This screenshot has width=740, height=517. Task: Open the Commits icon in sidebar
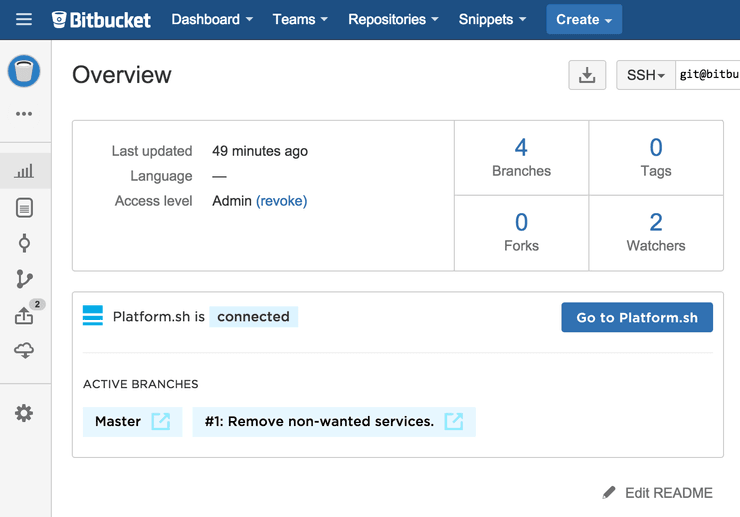coord(24,243)
